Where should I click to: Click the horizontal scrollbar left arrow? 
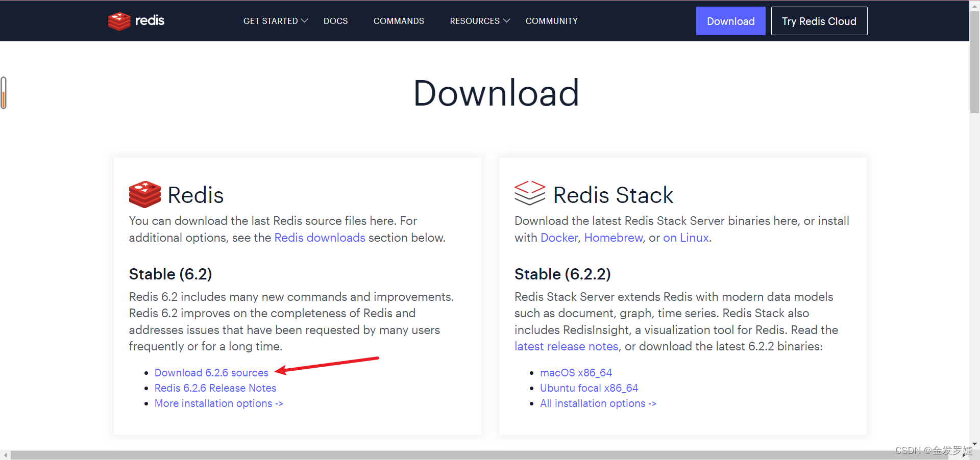[5, 455]
